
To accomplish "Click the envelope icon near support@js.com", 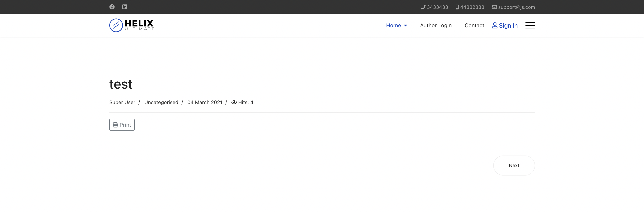I will 494,7.
